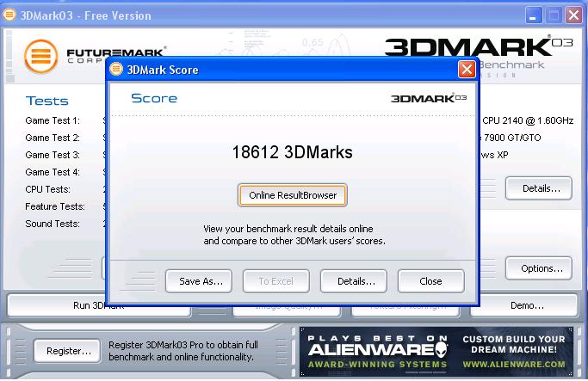Viewport: 588px width, 381px height.
Task: Click the 'CPU Tests:' label
Action: coord(47,189)
